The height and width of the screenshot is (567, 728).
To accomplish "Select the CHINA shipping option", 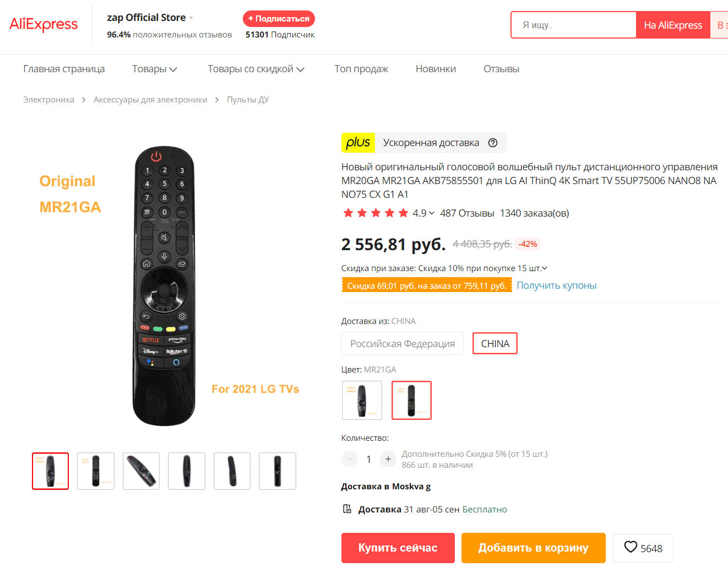I will point(495,343).
